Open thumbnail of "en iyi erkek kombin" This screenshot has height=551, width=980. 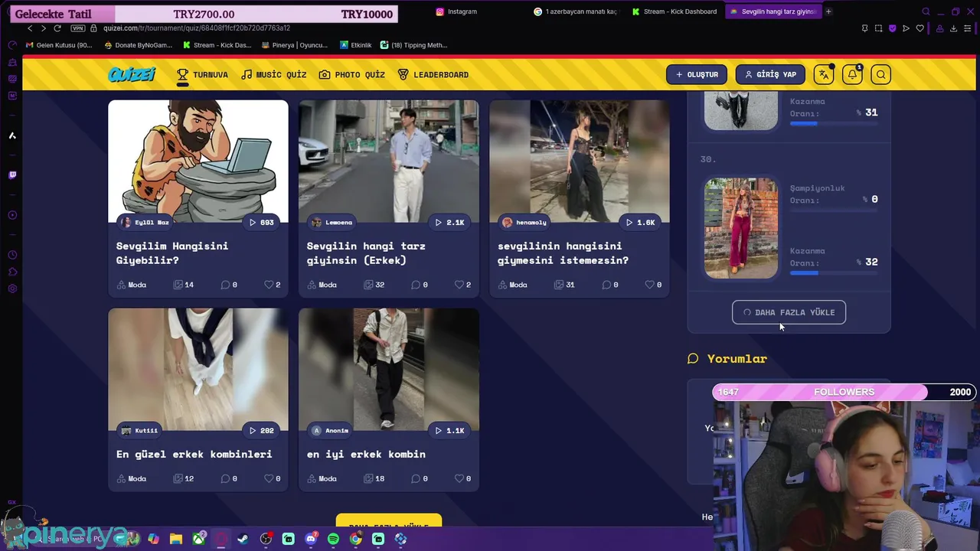[x=389, y=370]
